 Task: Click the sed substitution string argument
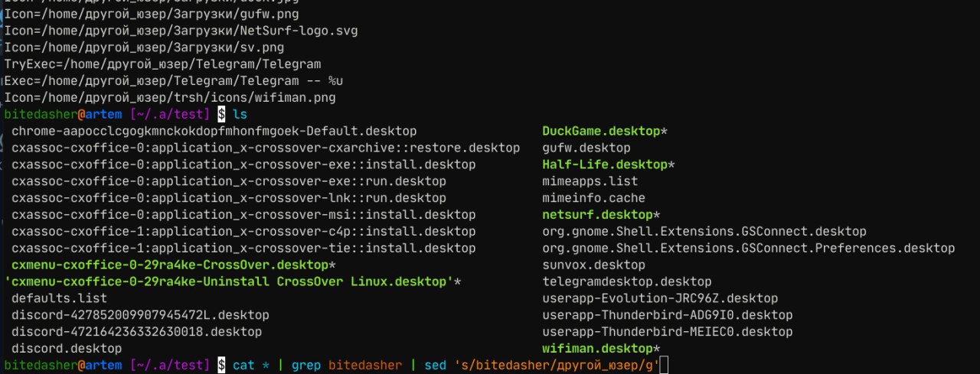557,366
